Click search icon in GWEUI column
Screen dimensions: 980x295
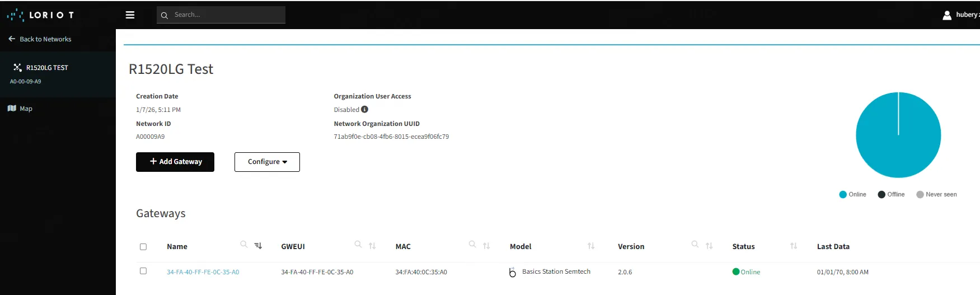[358, 245]
